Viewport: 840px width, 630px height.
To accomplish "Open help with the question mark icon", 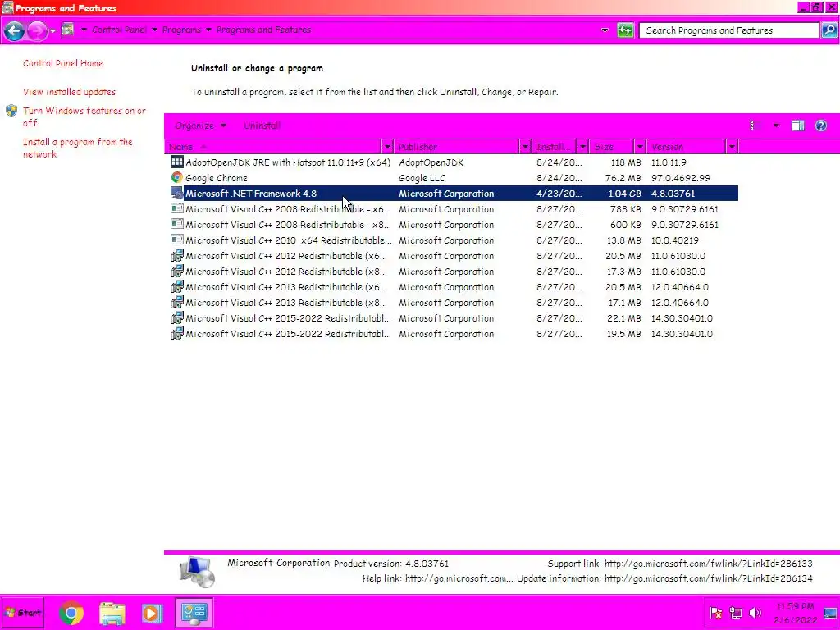I will click(820, 126).
